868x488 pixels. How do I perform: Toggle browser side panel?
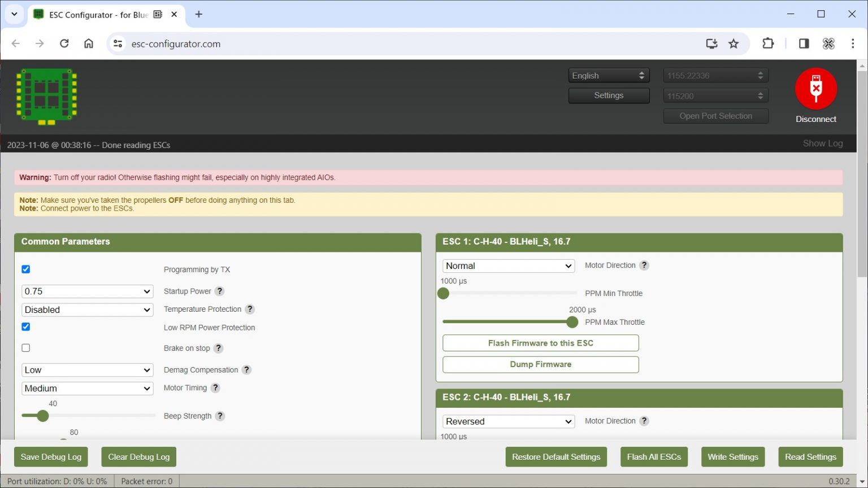(x=804, y=43)
